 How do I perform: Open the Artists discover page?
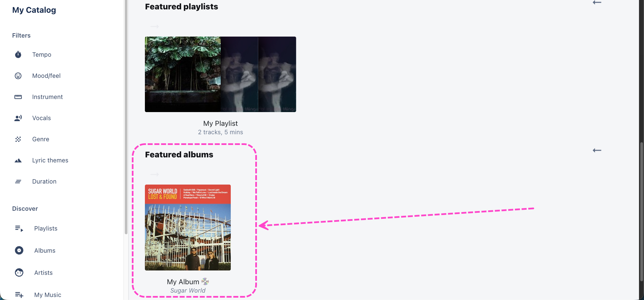coord(43,272)
